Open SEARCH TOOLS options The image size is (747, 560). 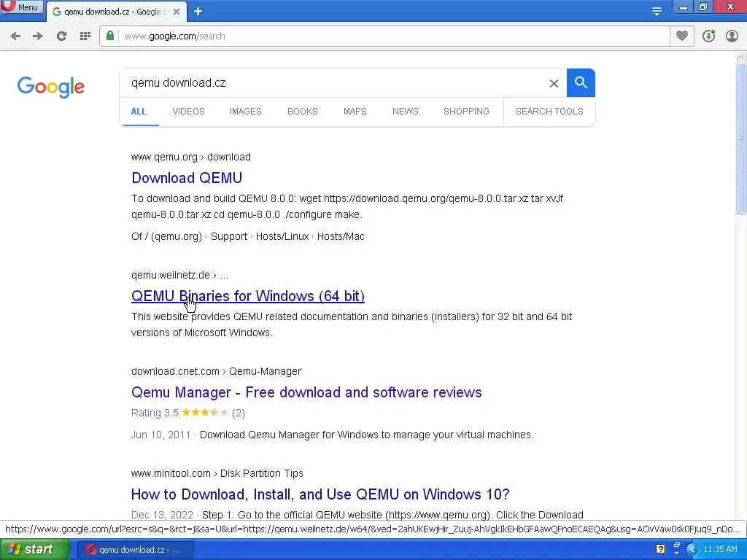pos(549,112)
